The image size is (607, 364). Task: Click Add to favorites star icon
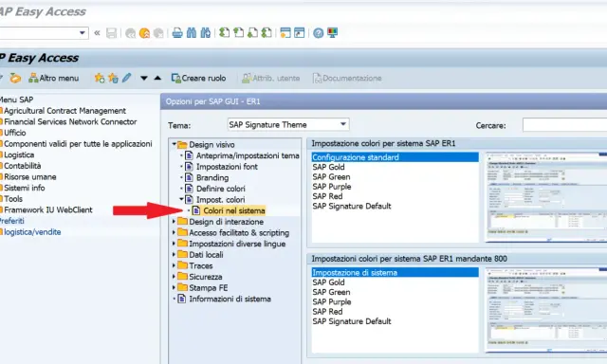click(x=100, y=78)
